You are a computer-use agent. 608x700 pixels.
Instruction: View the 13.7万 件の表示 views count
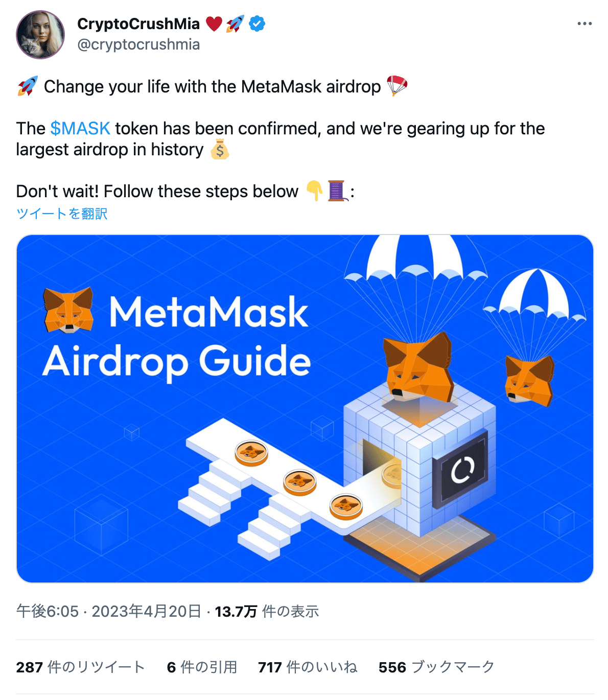(x=267, y=611)
